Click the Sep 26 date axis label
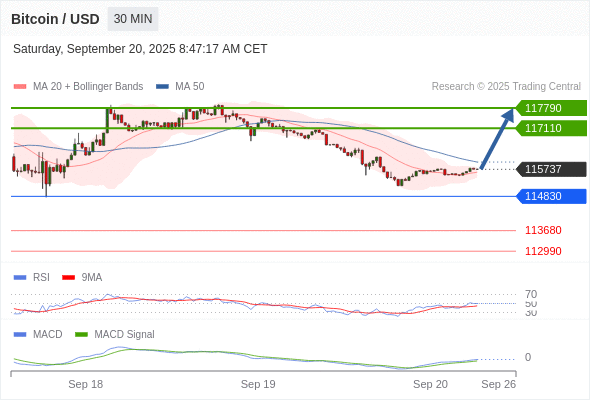This screenshot has height=400, width=590. coord(499,384)
